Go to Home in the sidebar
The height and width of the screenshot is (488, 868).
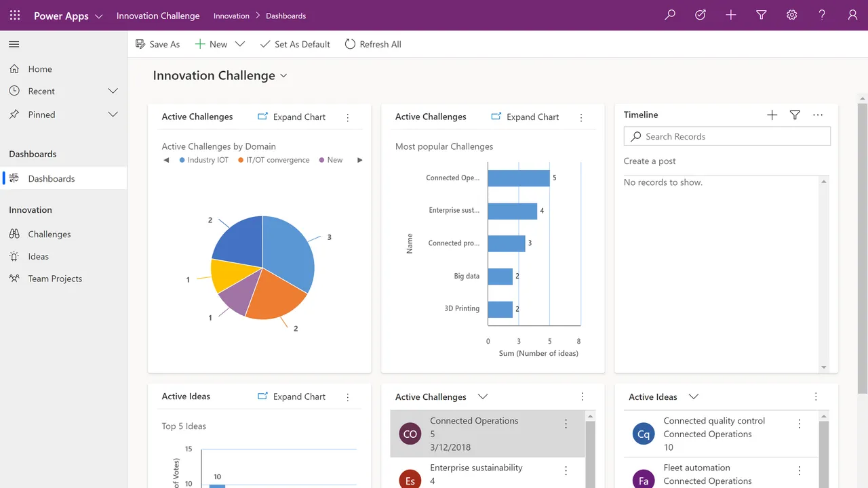(64, 68)
